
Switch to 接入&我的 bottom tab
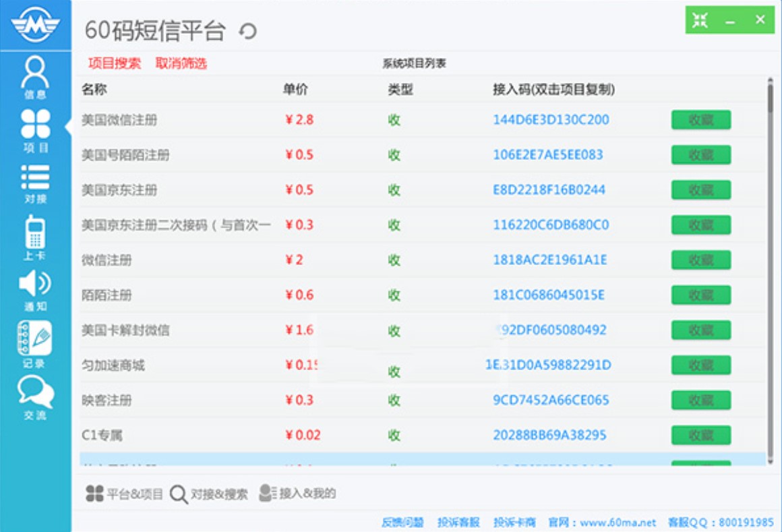(x=298, y=493)
